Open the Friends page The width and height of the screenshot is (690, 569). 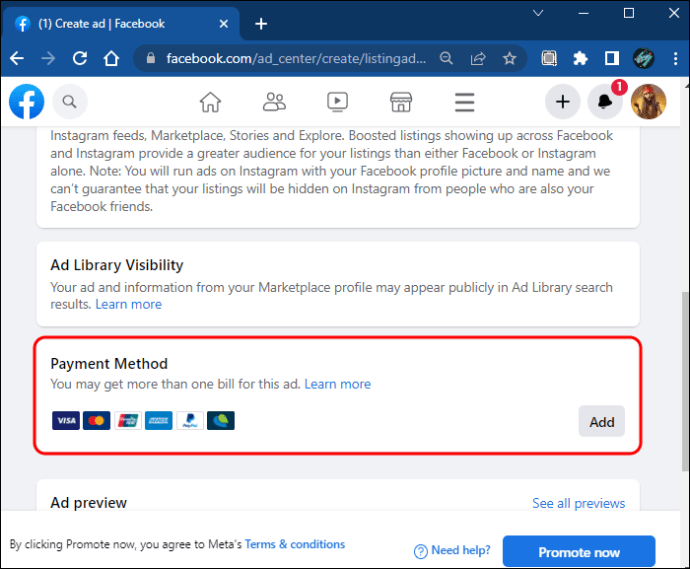(274, 102)
